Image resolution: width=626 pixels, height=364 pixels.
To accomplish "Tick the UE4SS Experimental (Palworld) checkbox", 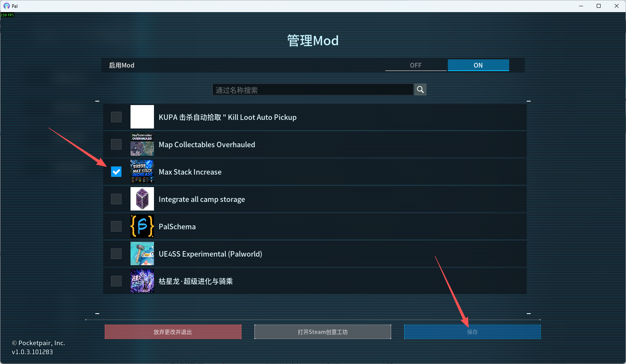I will click(x=116, y=253).
